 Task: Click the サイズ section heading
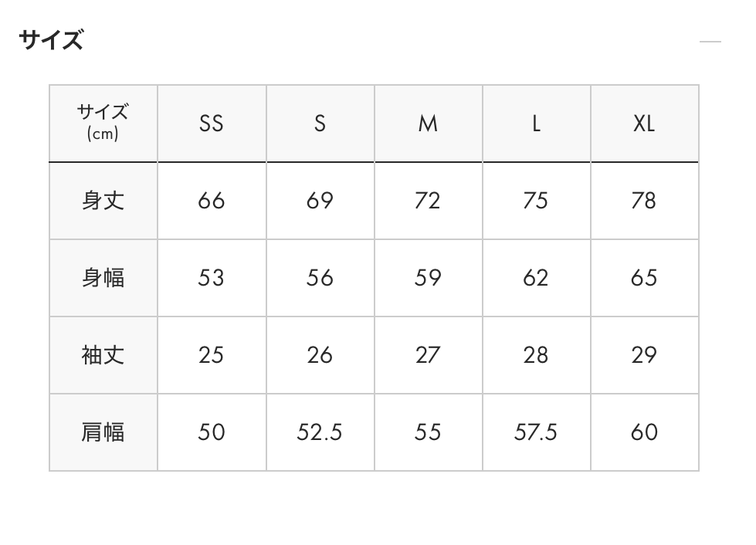51,39
